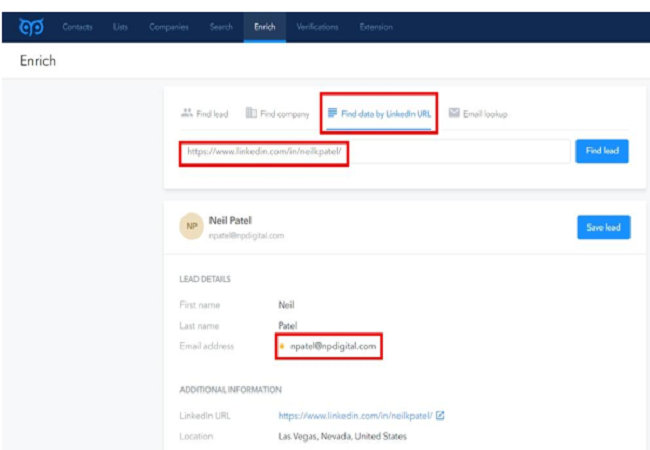Image resolution: width=650 pixels, height=450 pixels.
Task: Open the Lists menu
Action: pyautogui.click(x=120, y=27)
